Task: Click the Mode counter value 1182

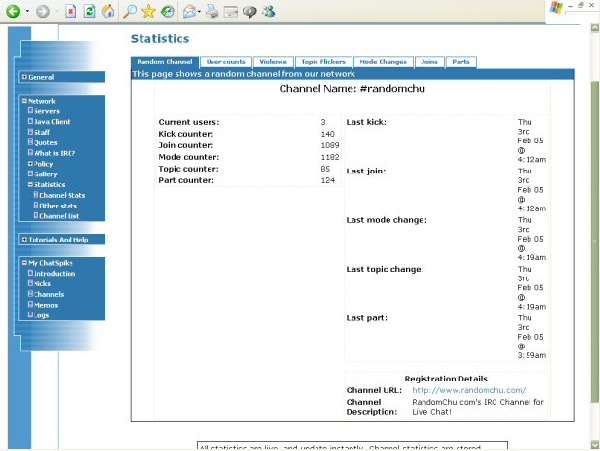Action: tap(330, 157)
